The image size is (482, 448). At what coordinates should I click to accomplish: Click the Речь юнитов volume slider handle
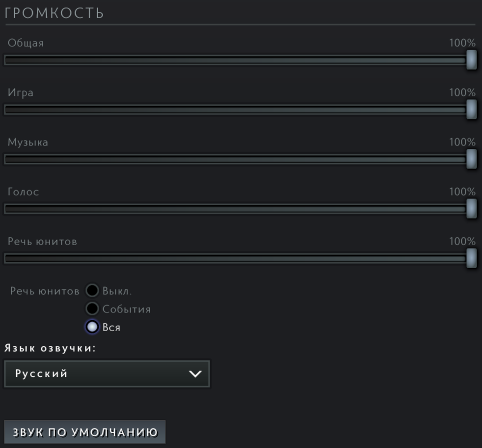point(471,258)
